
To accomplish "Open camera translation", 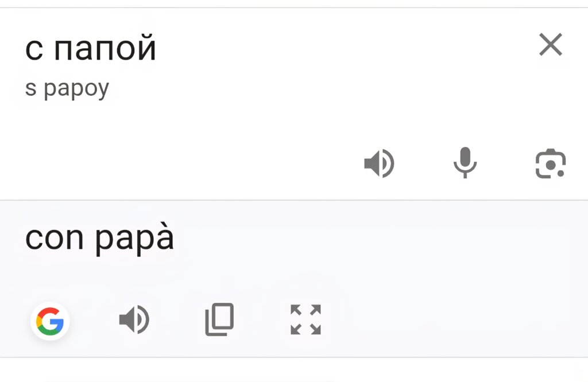I will point(550,163).
